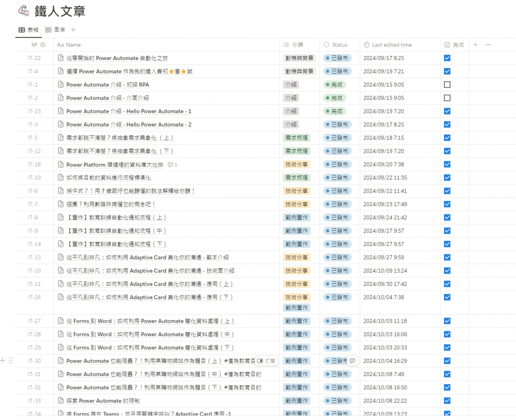516x420 pixels.
Task: Open Status dropdown for IT-1 完成
Action: pos(335,85)
